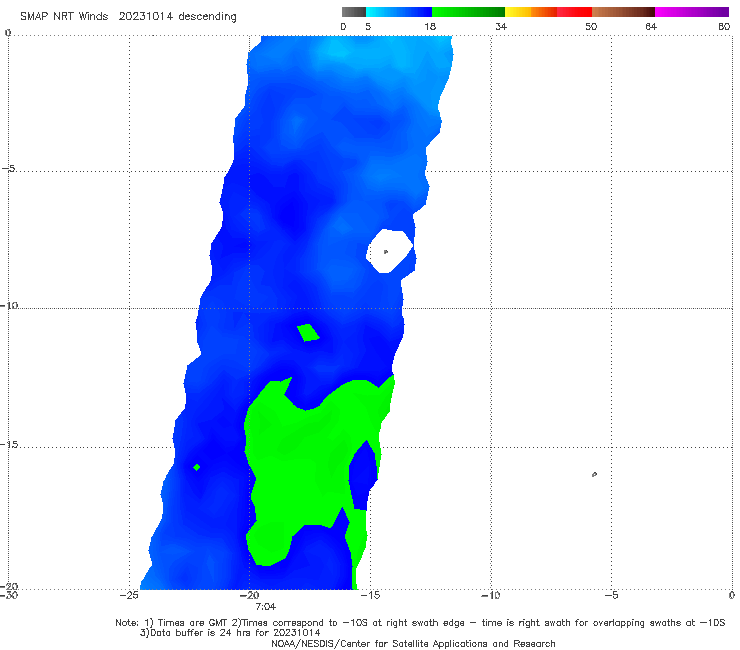Click the "SMAP NRT Winds" title text
The height and width of the screenshot is (650, 740).
click(64, 16)
